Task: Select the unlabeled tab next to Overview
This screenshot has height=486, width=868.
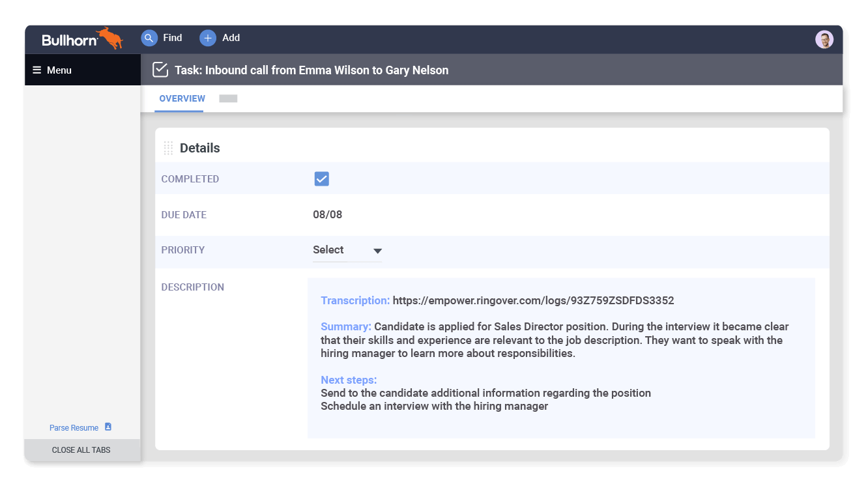Action: click(x=228, y=98)
